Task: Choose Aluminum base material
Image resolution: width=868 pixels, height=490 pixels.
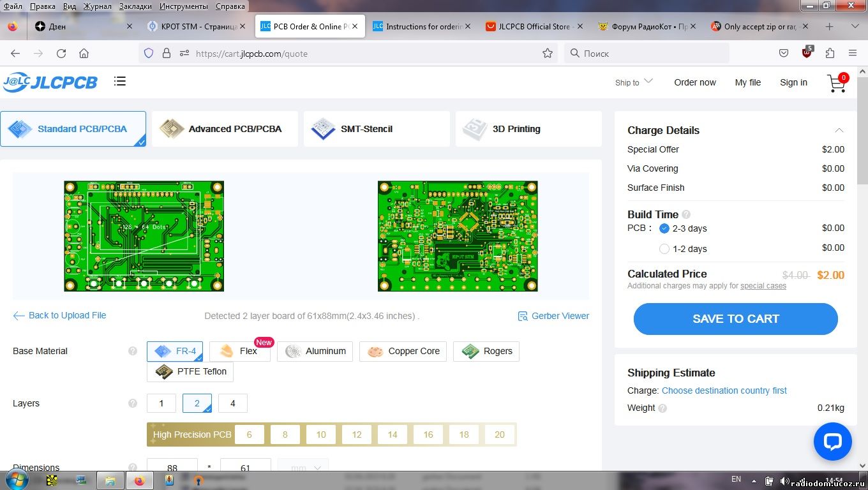Action: tap(315, 352)
